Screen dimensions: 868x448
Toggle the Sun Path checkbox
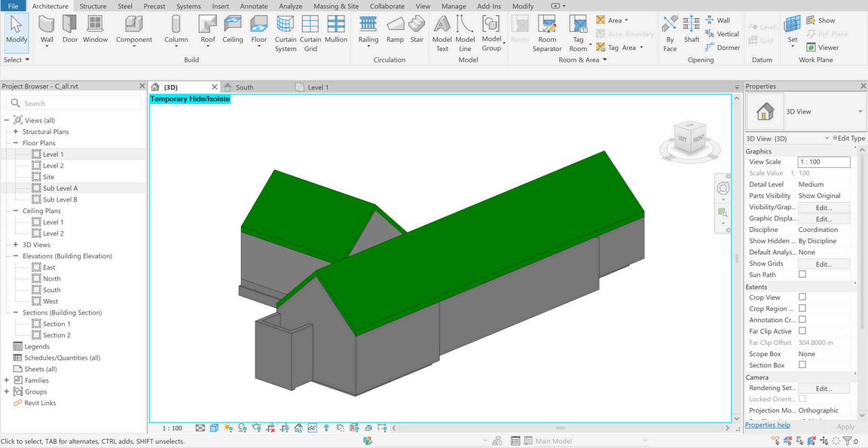coord(802,274)
